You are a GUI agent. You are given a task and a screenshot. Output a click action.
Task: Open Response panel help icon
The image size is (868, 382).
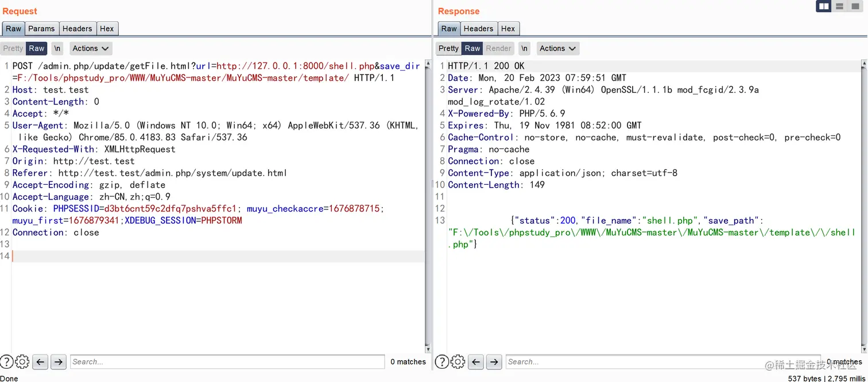pos(442,361)
